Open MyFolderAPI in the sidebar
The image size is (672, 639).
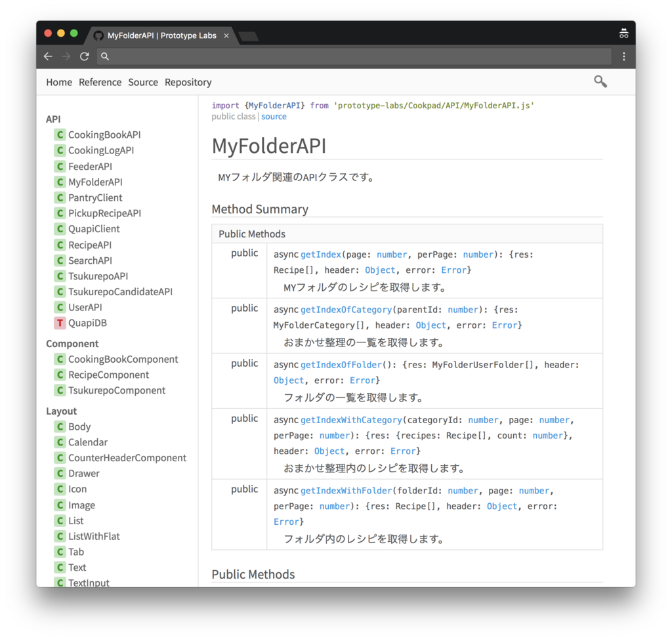pyautogui.click(x=95, y=182)
